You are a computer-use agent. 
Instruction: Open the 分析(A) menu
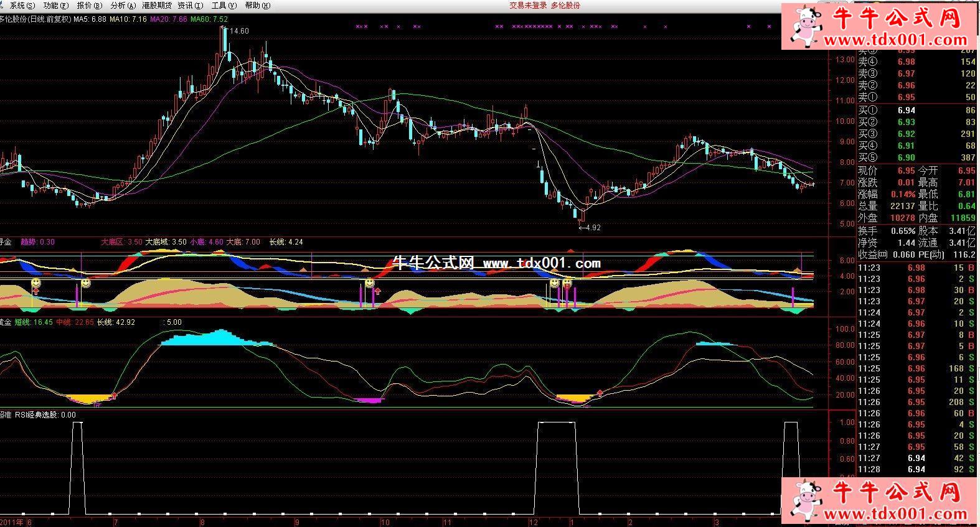(x=123, y=5)
